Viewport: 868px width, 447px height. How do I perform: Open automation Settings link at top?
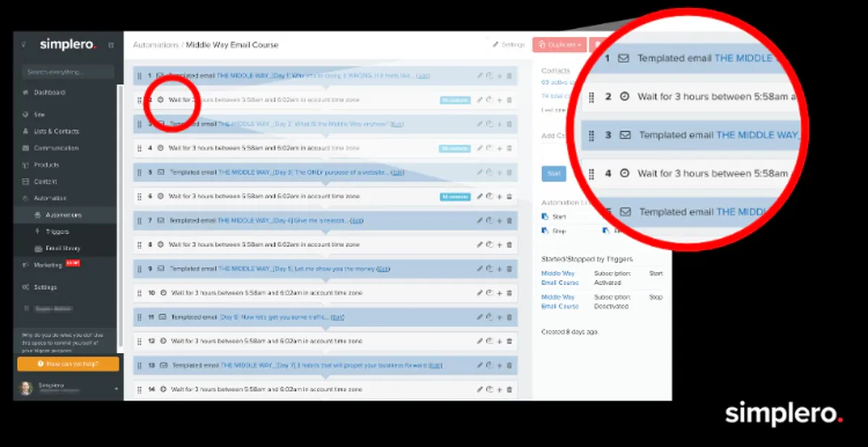(509, 45)
